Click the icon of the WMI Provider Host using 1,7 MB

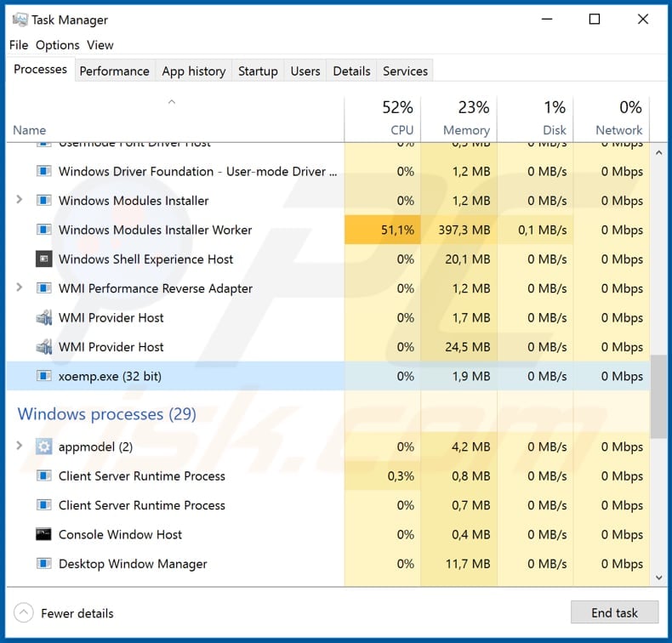(43, 317)
